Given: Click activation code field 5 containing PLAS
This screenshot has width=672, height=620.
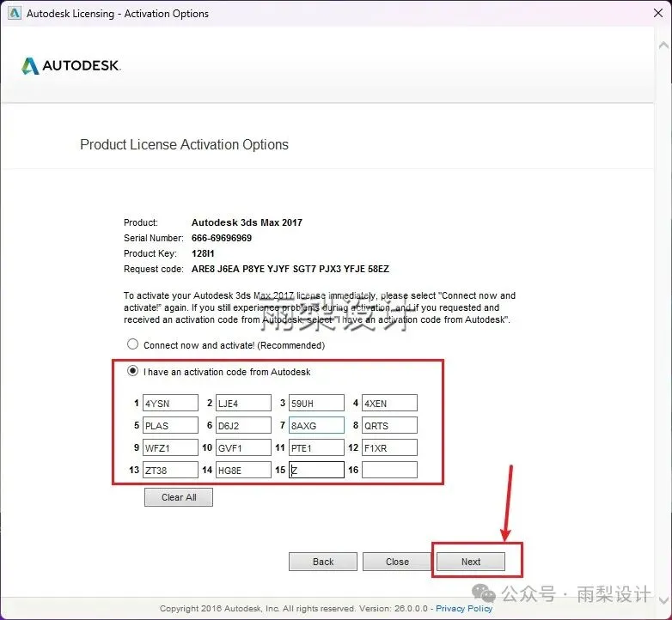Looking at the screenshot, I should click(x=170, y=425).
